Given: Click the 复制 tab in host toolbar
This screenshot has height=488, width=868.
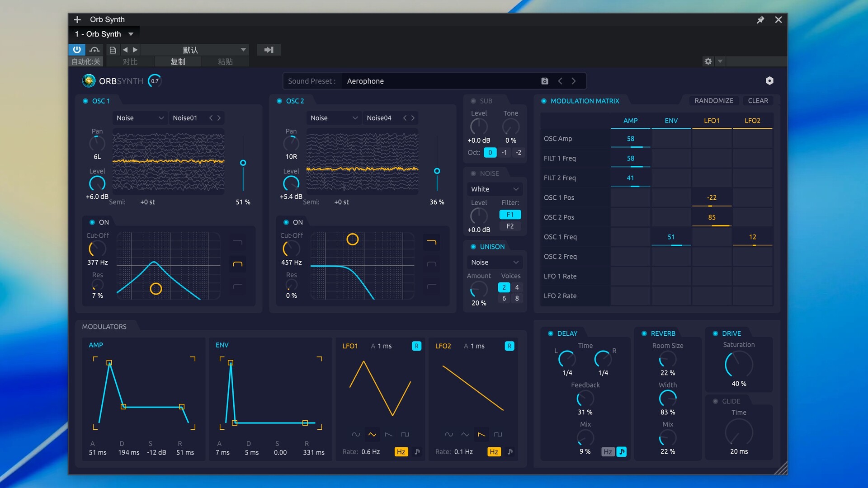Looking at the screenshot, I should tap(178, 62).
